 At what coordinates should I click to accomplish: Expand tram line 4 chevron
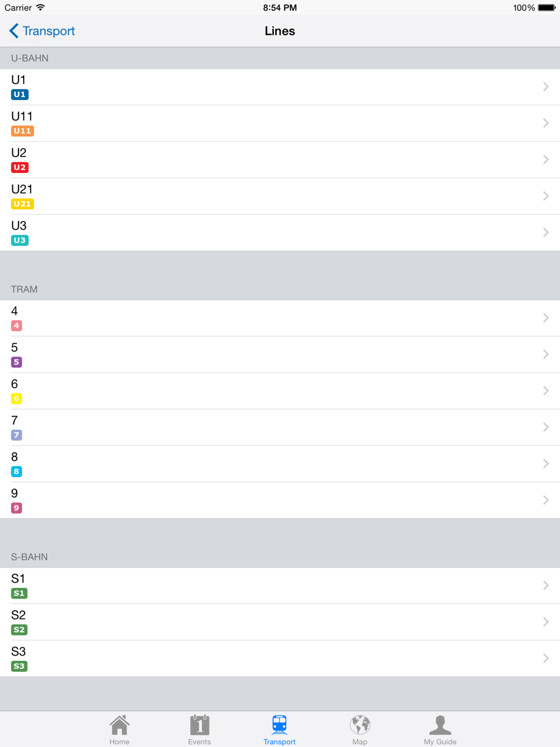click(x=545, y=318)
